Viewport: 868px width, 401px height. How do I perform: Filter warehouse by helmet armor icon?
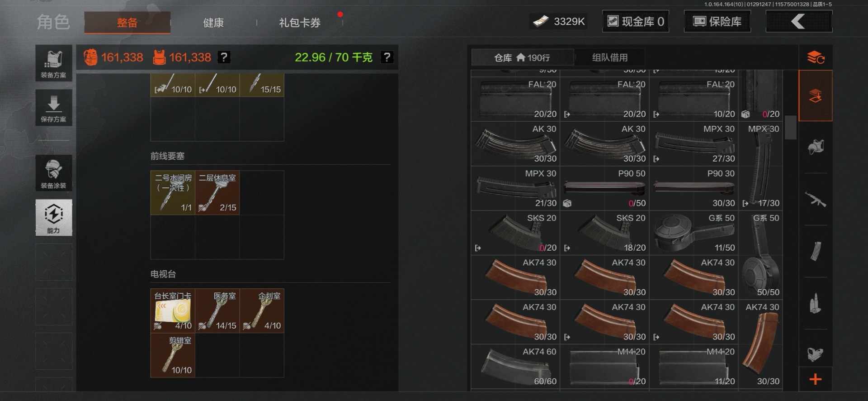816,147
